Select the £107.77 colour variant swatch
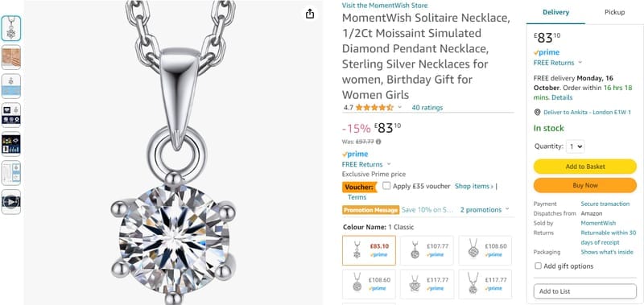 427,250
